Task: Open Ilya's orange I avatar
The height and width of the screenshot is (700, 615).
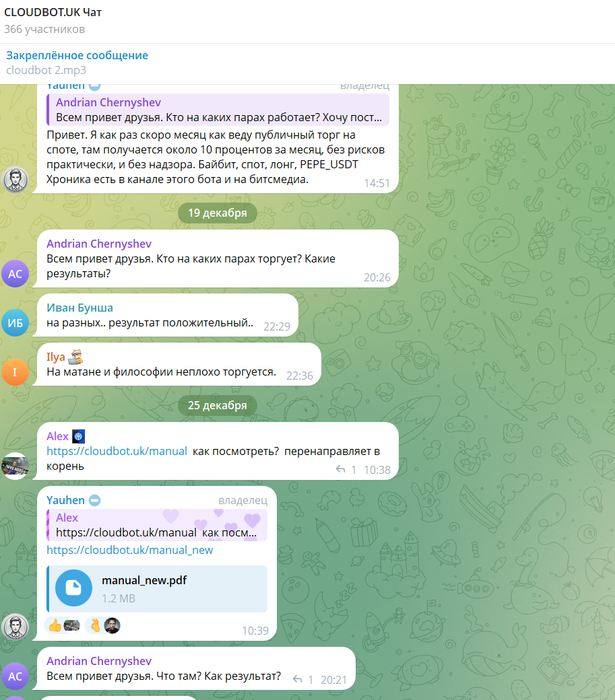Action: tap(15, 372)
